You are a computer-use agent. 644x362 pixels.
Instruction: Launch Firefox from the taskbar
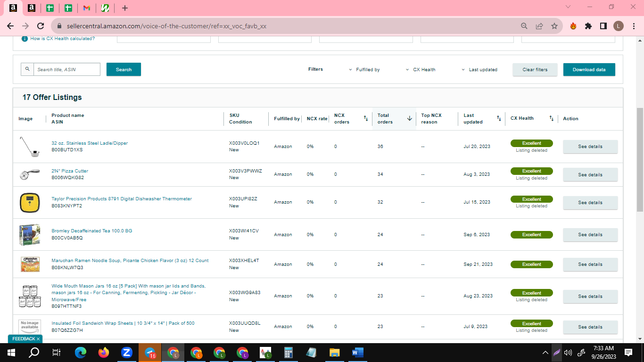103,352
